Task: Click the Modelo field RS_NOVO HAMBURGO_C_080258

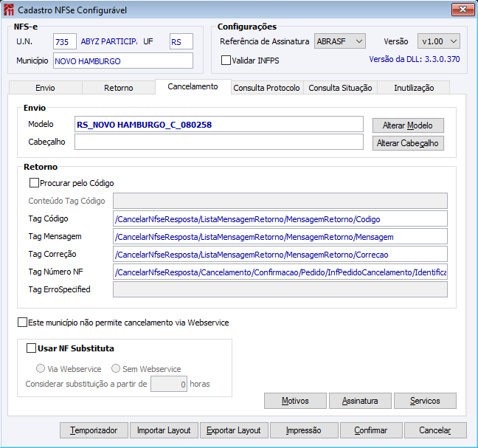Action: (219, 124)
